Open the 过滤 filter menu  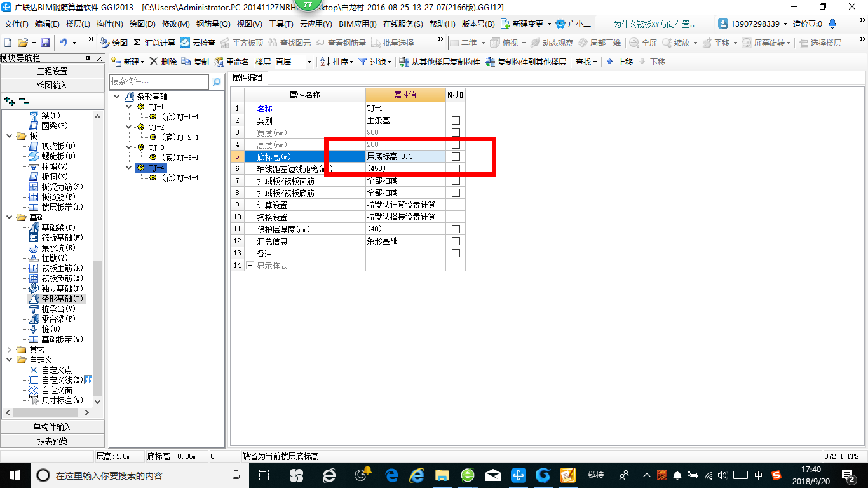pyautogui.click(x=375, y=62)
